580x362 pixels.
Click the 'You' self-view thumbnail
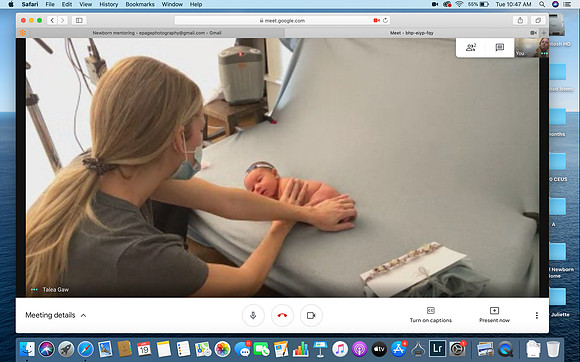[532, 47]
